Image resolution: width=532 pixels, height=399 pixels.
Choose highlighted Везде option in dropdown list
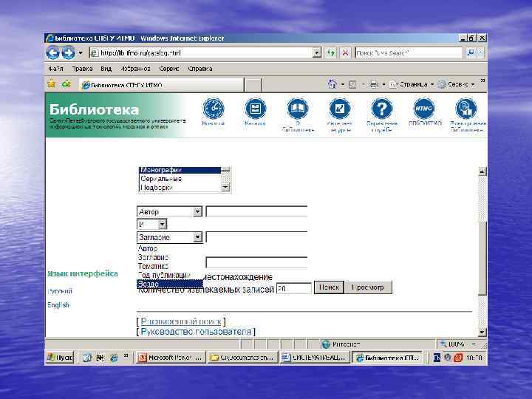tap(170, 284)
